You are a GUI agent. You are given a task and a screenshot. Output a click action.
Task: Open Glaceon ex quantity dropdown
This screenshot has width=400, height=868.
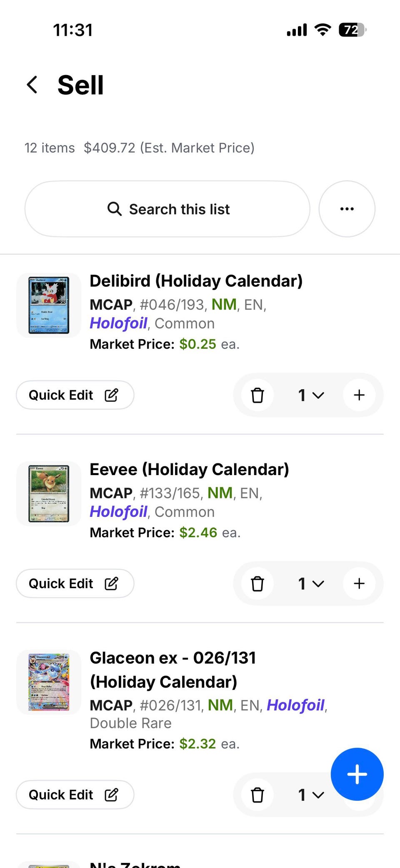(x=311, y=795)
